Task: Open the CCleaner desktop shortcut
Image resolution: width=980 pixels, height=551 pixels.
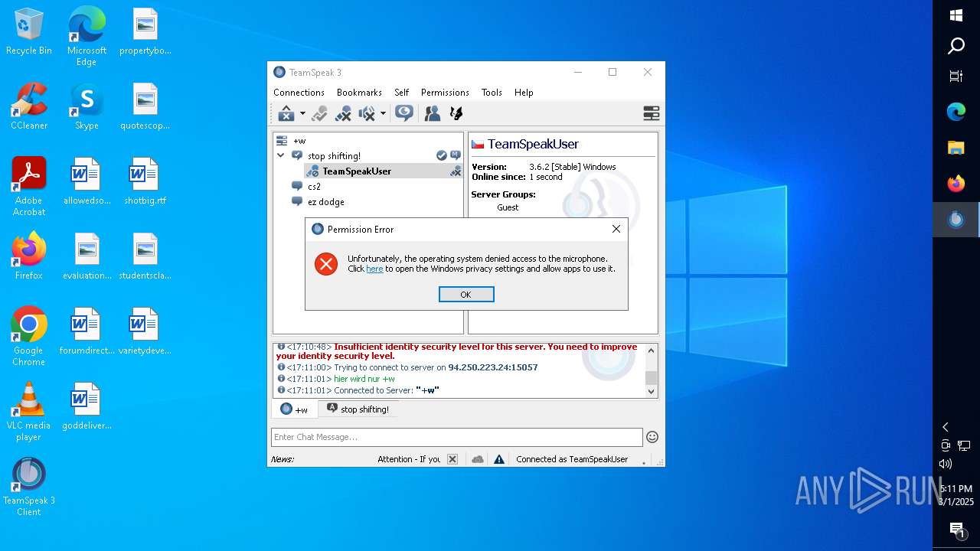Action: coord(29,107)
